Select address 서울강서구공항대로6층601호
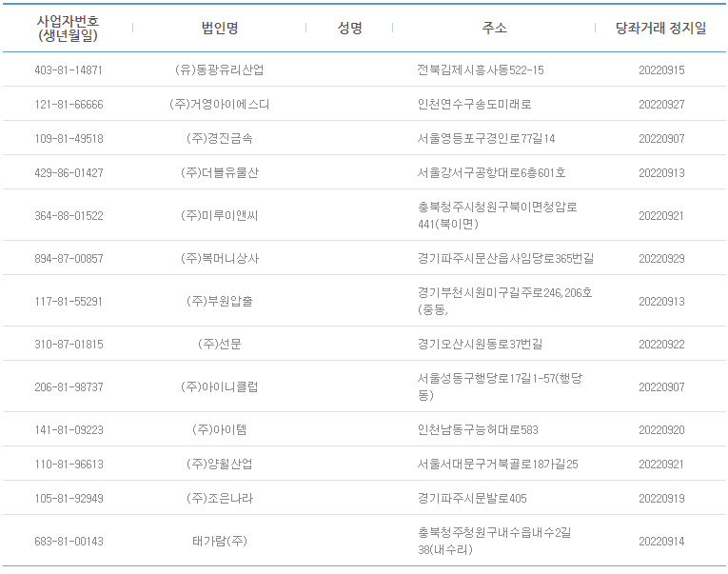Image resolution: width=728 pixels, height=574 pixels. 491,172
